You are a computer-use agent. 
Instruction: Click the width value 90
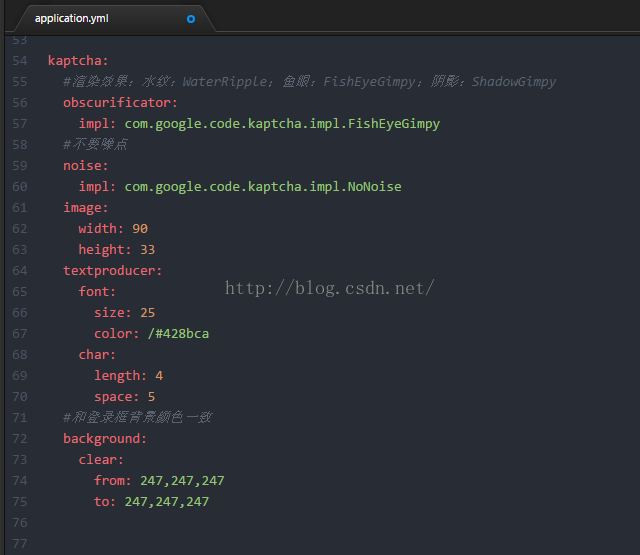coord(140,229)
